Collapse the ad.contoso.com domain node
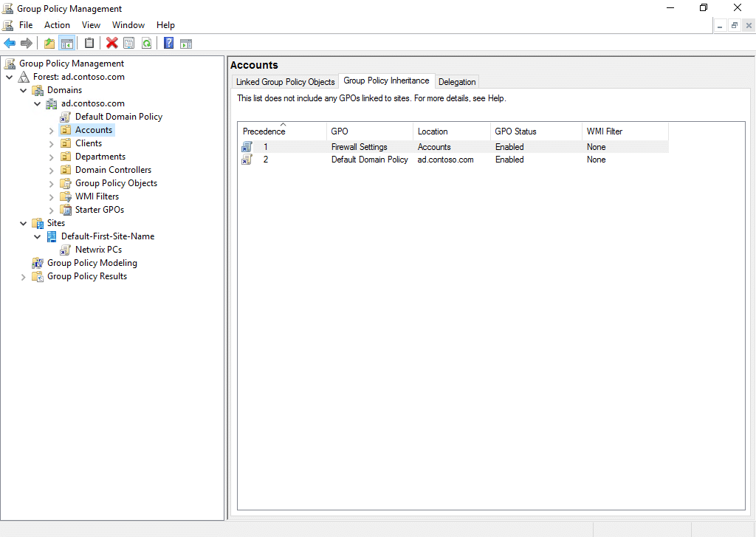 point(37,103)
